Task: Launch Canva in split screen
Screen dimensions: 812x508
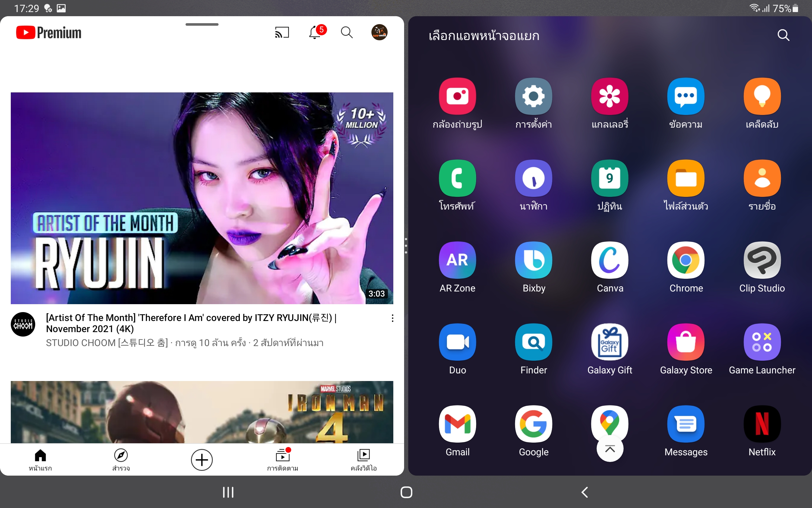Action: point(610,260)
